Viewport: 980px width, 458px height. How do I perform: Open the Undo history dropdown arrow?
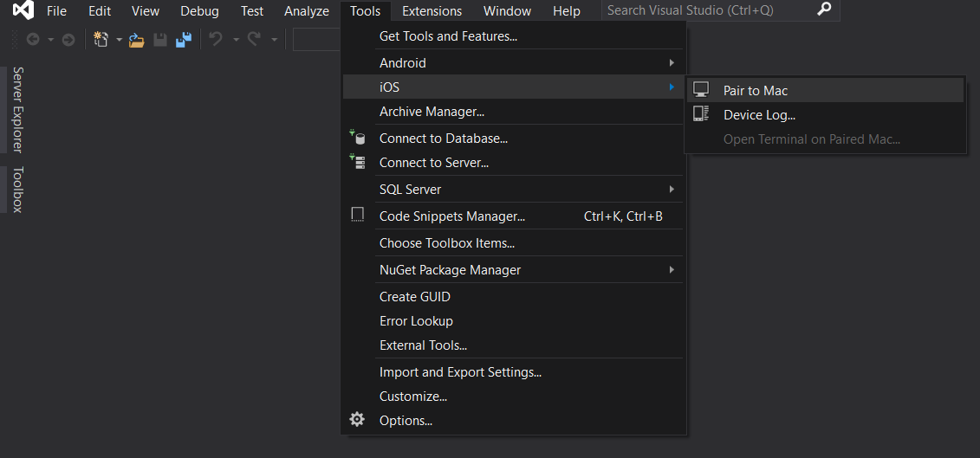[237, 40]
